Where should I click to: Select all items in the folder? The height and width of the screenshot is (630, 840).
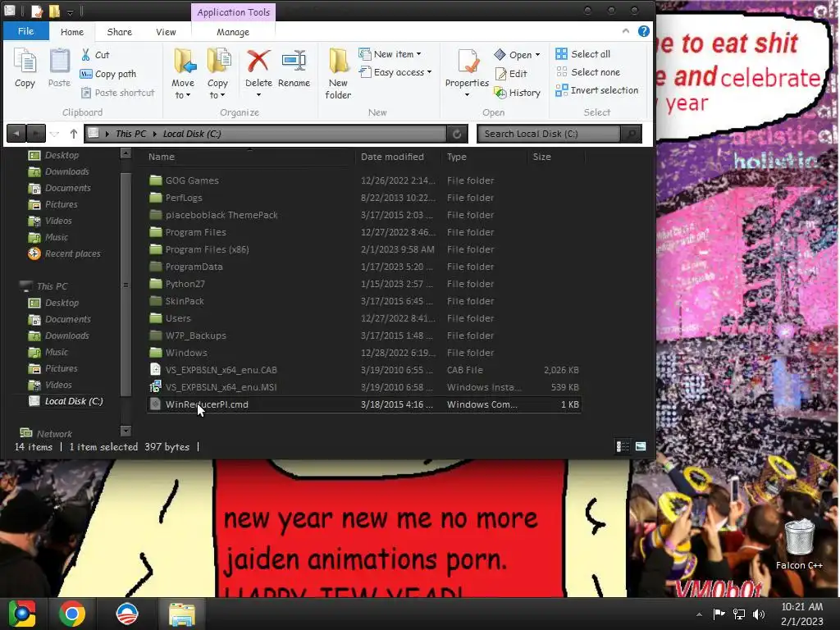[x=583, y=54]
